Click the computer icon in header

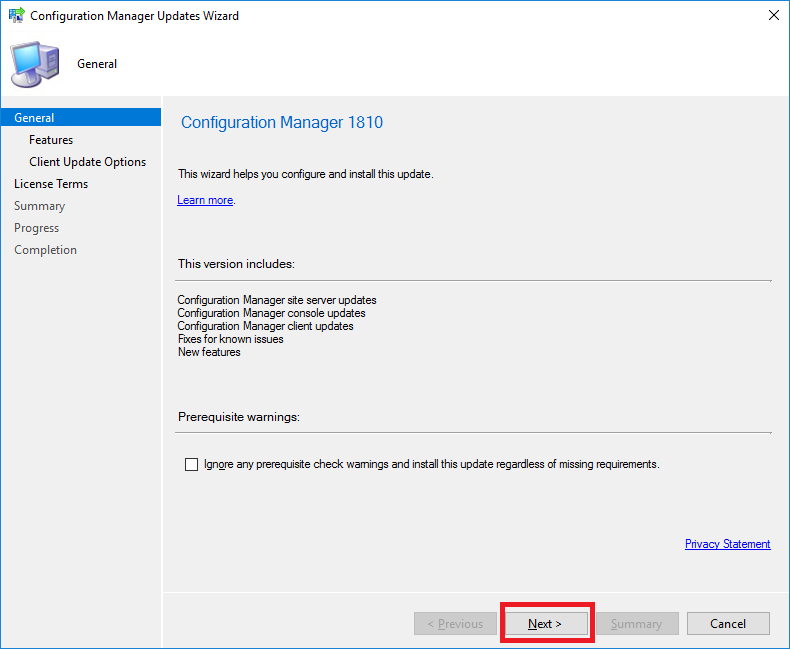(x=35, y=64)
